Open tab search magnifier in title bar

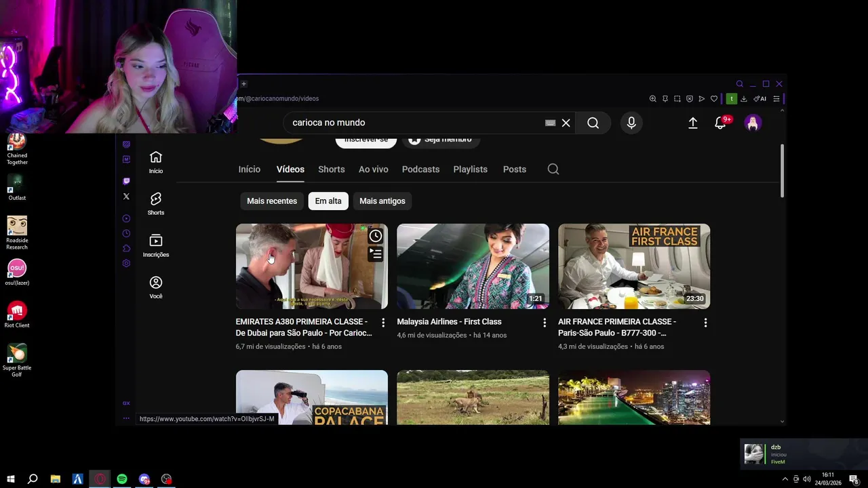coord(740,84)
